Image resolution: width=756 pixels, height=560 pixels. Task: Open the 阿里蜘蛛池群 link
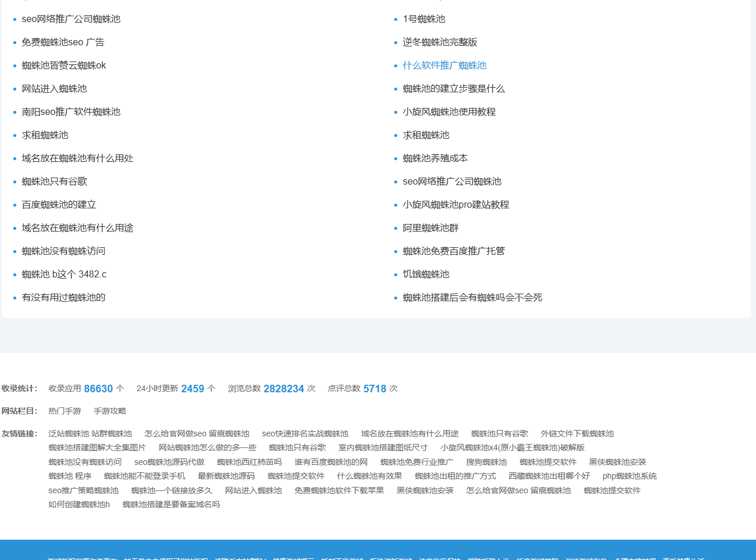[x=430, y=228]
